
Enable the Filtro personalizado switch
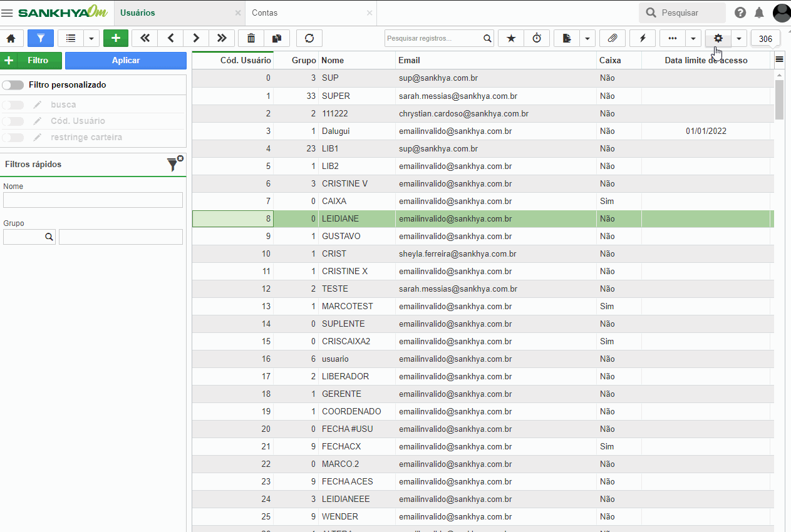(x=13, y=84)
